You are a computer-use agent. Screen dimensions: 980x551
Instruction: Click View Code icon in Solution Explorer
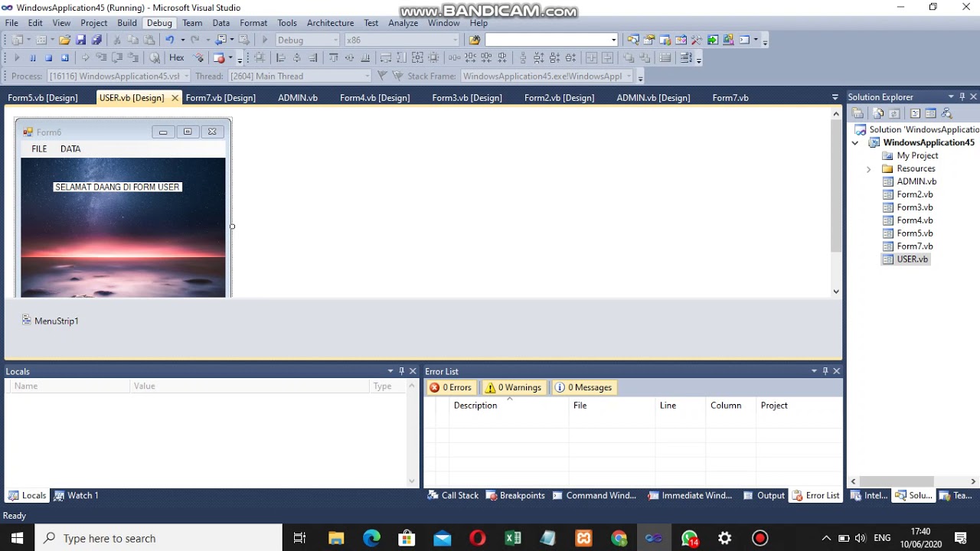pos(915,113)
